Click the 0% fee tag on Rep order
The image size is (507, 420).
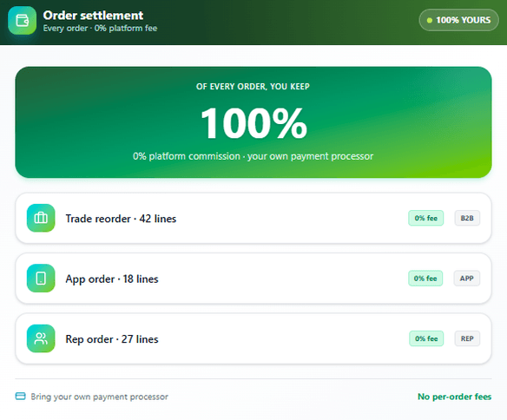426,338
